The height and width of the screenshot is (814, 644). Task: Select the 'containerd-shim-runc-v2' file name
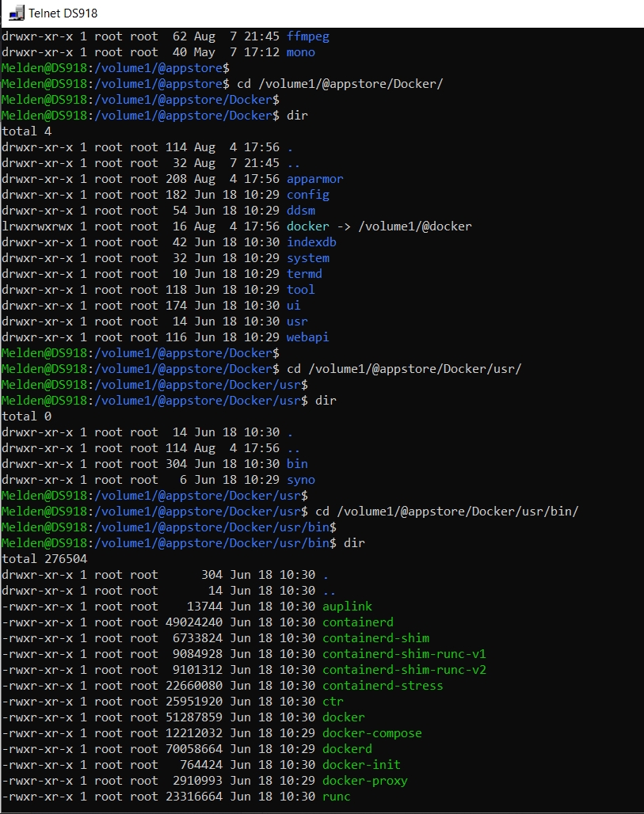pos(405,670)
